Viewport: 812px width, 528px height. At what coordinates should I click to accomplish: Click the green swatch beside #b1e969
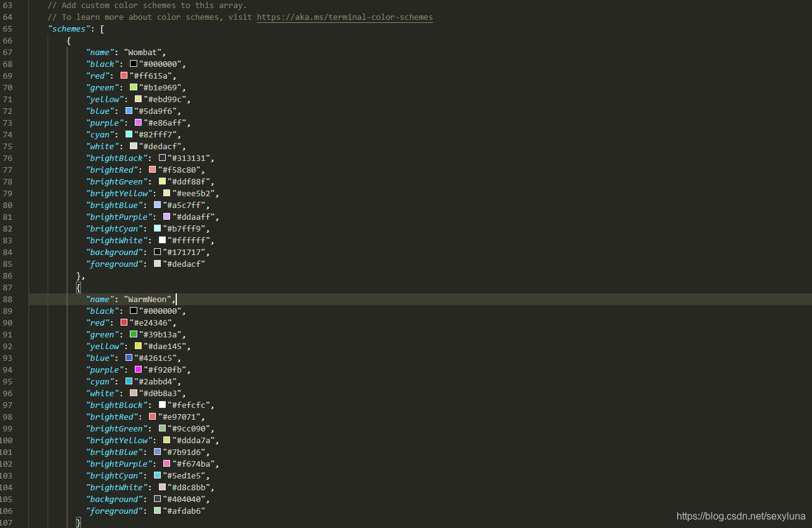[x=134, y=87]
